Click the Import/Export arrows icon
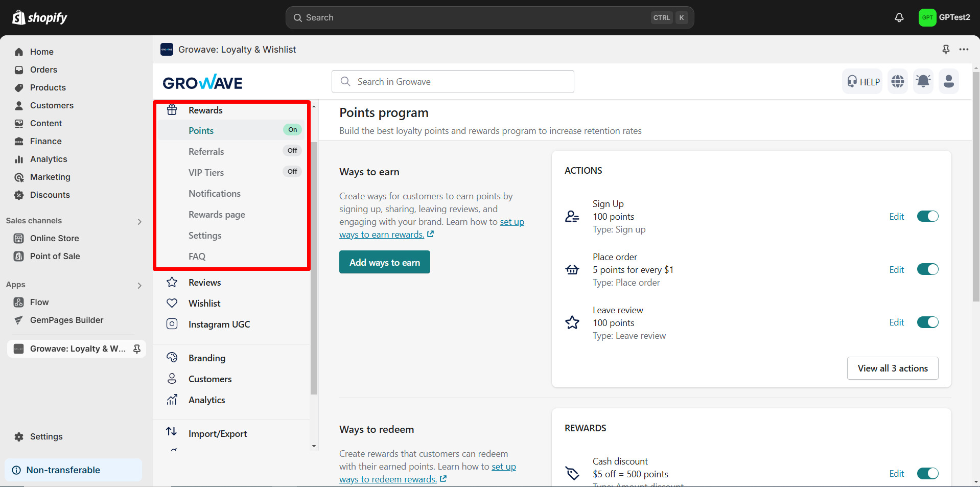 tap(172, 431)
